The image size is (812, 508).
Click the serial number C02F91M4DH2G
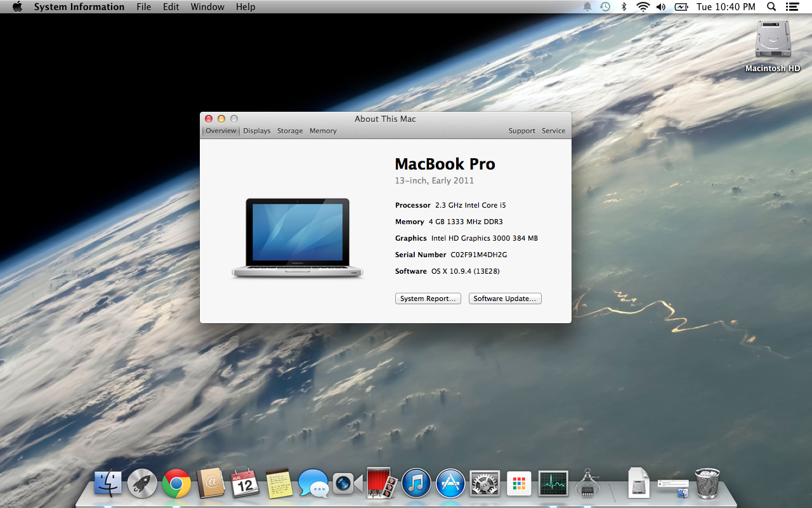coord(479,255)
